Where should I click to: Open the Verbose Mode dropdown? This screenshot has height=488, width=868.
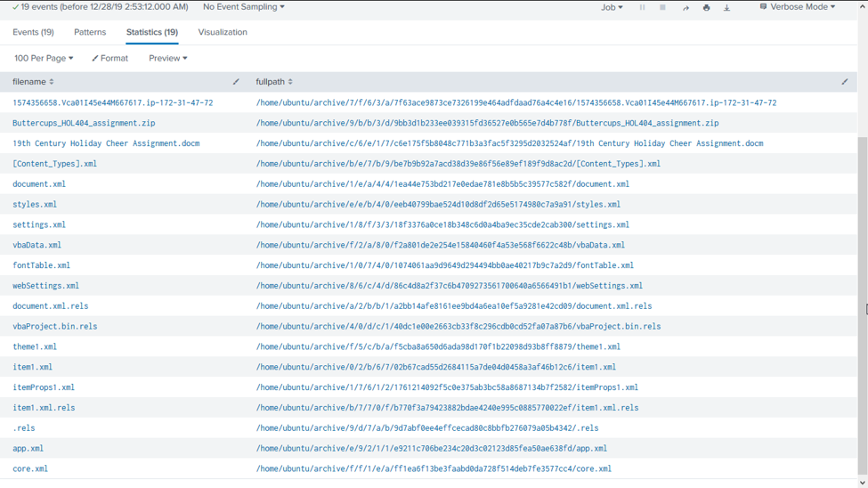point(797,7)
